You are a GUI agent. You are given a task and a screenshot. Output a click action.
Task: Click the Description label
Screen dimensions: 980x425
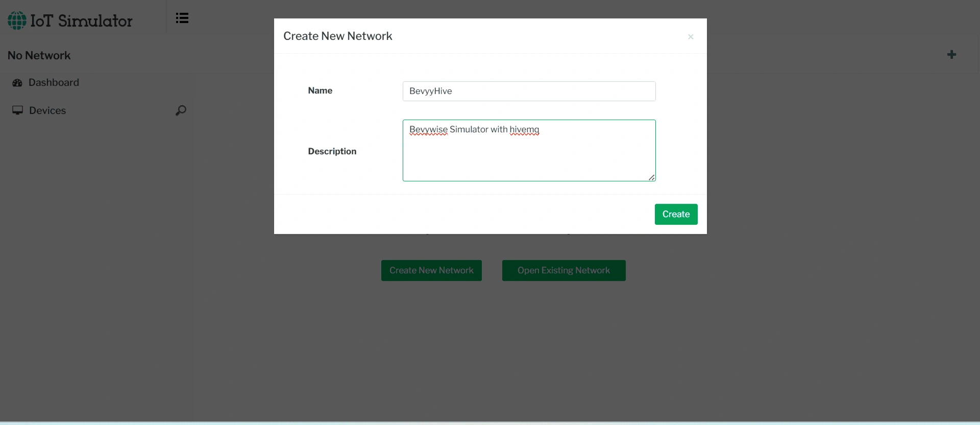332,151
